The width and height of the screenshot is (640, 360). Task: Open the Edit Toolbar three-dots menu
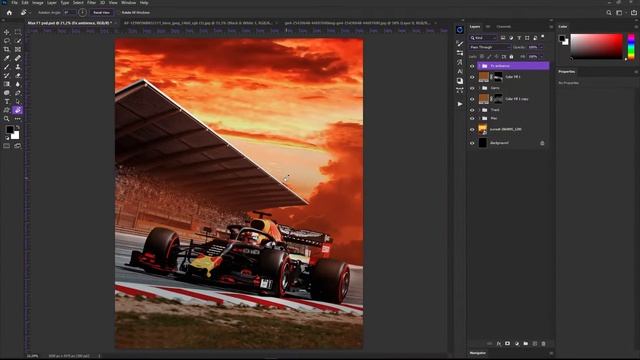coord(18,119)
